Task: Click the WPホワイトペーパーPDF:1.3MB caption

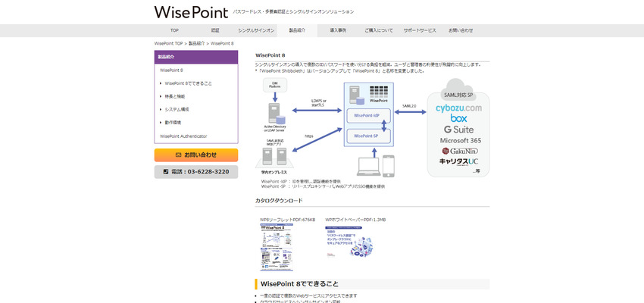Action: tap(355, 220)
